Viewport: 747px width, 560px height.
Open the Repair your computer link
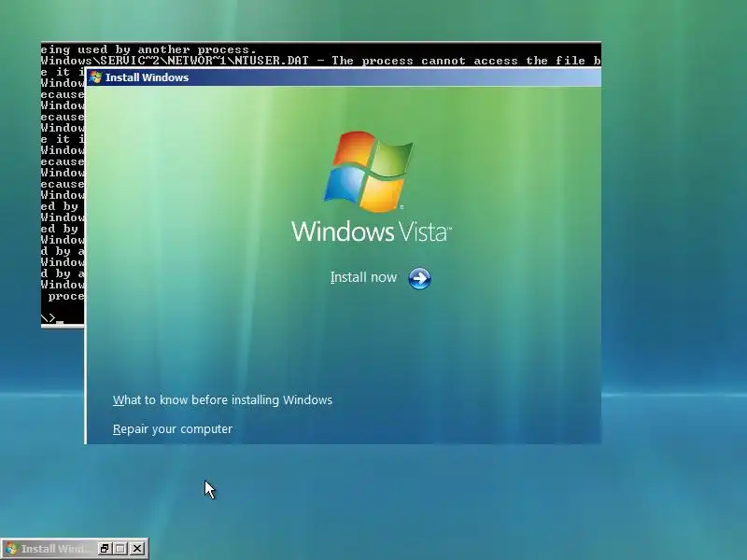click(173, 429)
